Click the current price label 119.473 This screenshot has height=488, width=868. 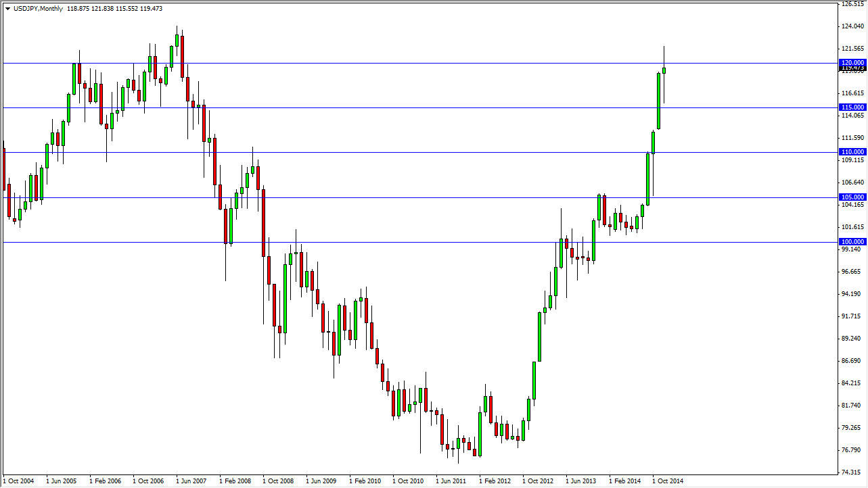coord(851,68)
